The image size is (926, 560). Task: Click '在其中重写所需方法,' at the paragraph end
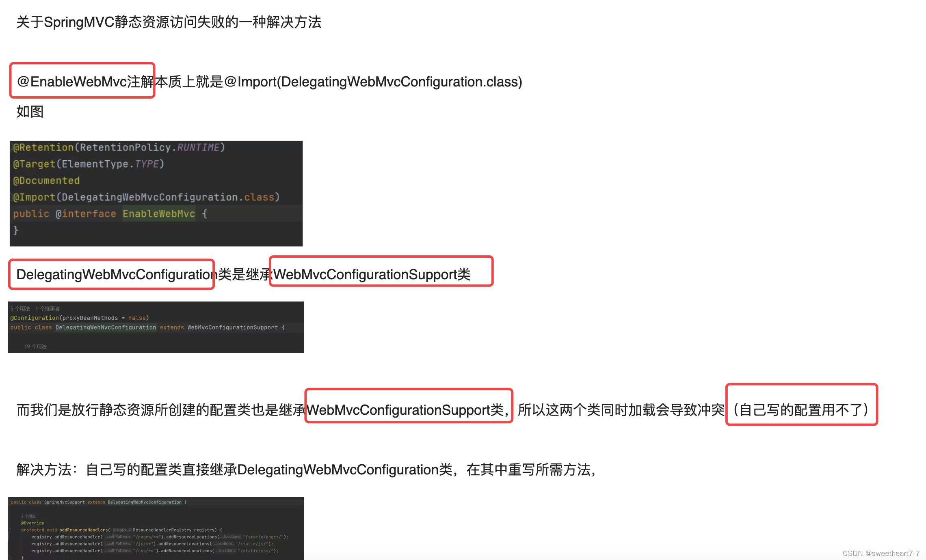pyautogui.click(x=531, y=470)
